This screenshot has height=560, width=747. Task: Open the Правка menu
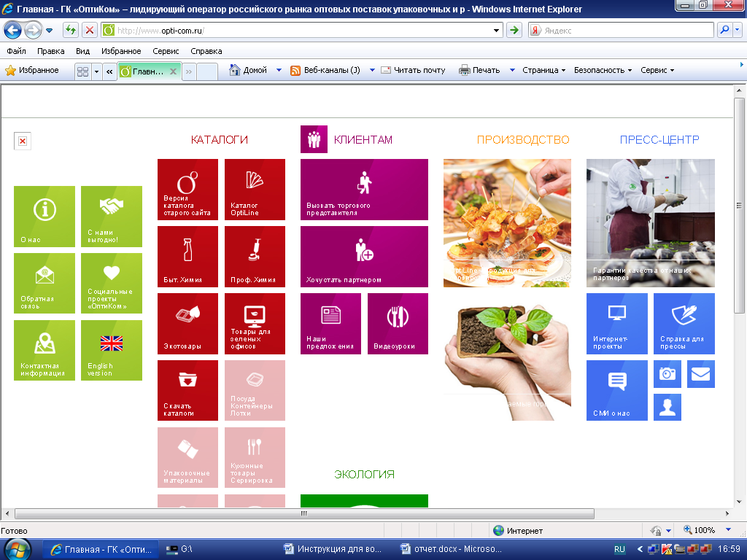(x=50, y=51)
